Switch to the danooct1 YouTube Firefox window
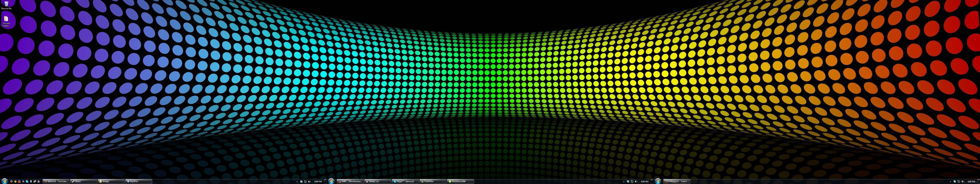The width and height of the screenshot is (980, 184). pos(56,181)
